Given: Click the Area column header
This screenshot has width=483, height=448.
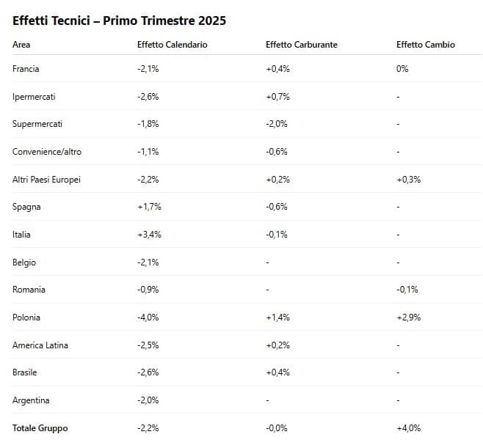Looking at the screenshot, I should 21,45.
